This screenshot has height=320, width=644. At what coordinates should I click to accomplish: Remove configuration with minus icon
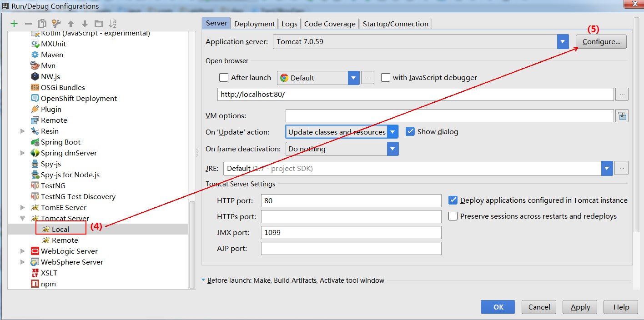click(28, 24)
